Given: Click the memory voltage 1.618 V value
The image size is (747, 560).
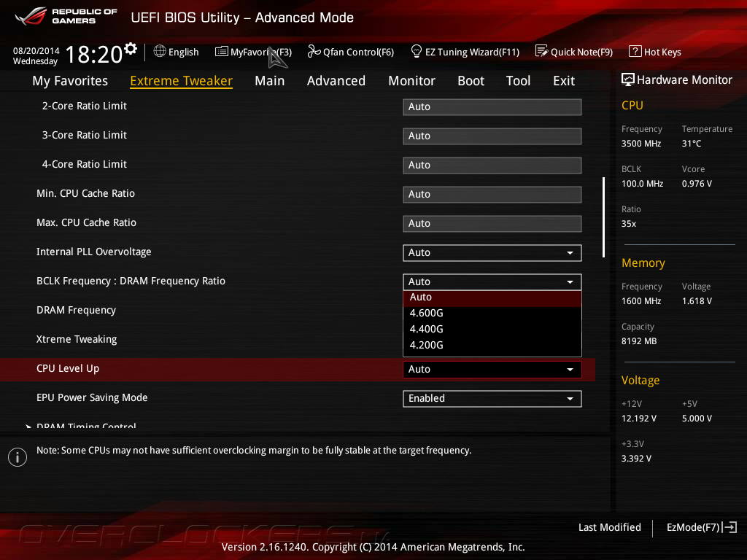Looking at the screenshot, I should point(697,301).
